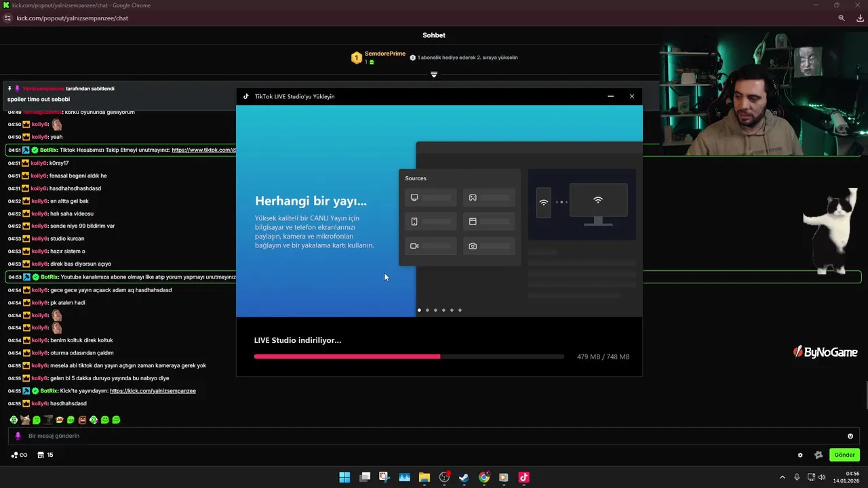
Task: Open chat settings gear icon
Action: click(x=800, y=455)
